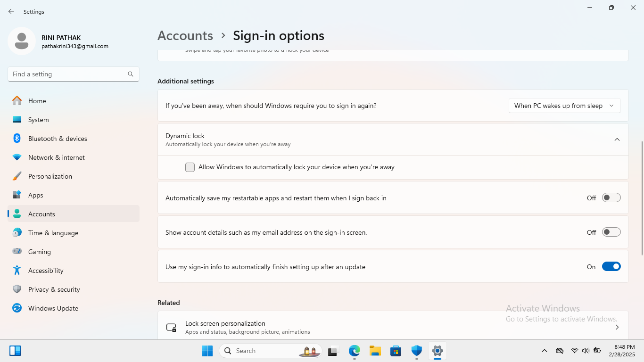Viewport: 644px width, 362px height.
Task: Open the Widgets panel on the taskbar
Action: coord(15,351)
